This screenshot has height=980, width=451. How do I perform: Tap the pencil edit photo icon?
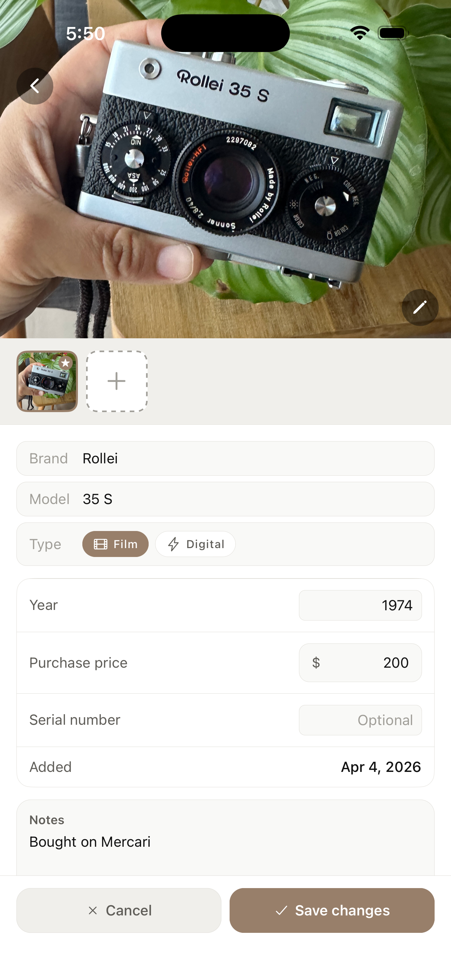pos(420,308)
